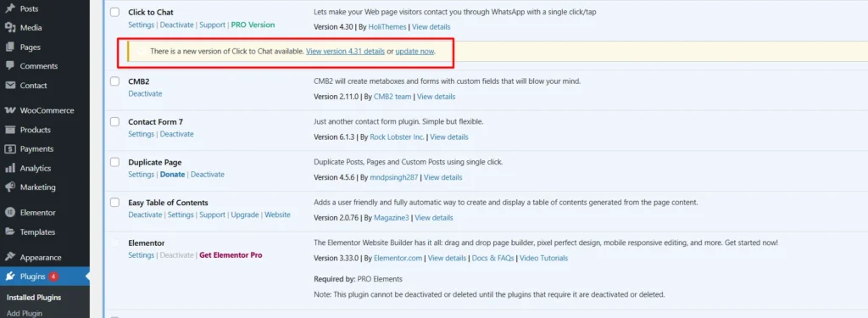Screen dimensions: 868x318
Task: Click the Elementor circle icon in sidebar
Action: (10, 212)
